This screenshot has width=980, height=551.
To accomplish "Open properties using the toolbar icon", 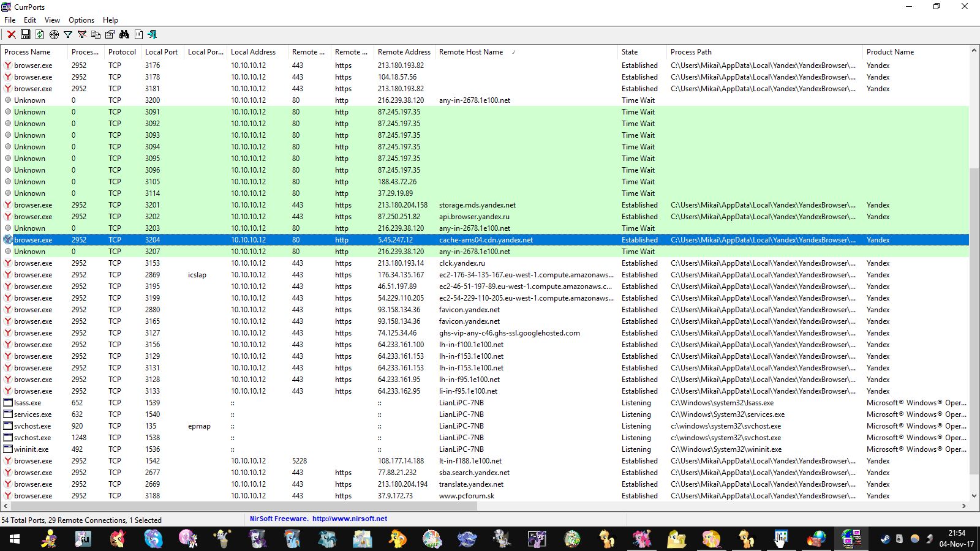I will (110, 34).
